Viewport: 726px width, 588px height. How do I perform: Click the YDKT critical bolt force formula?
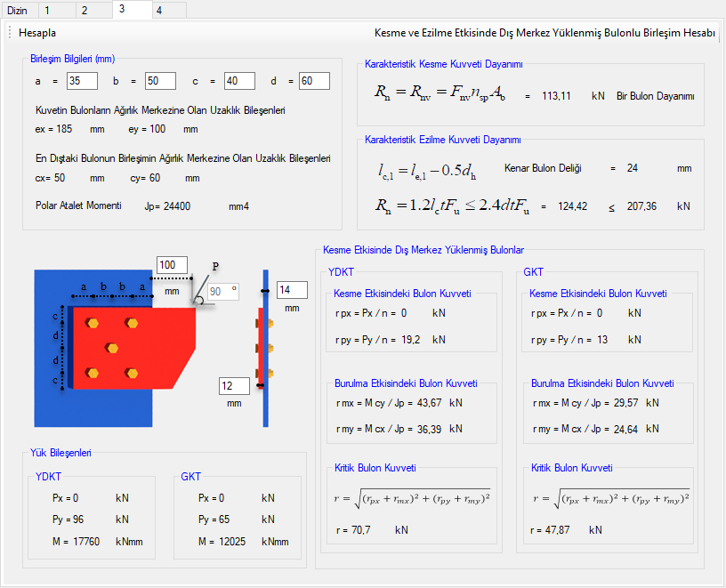(x=412, y=499)
